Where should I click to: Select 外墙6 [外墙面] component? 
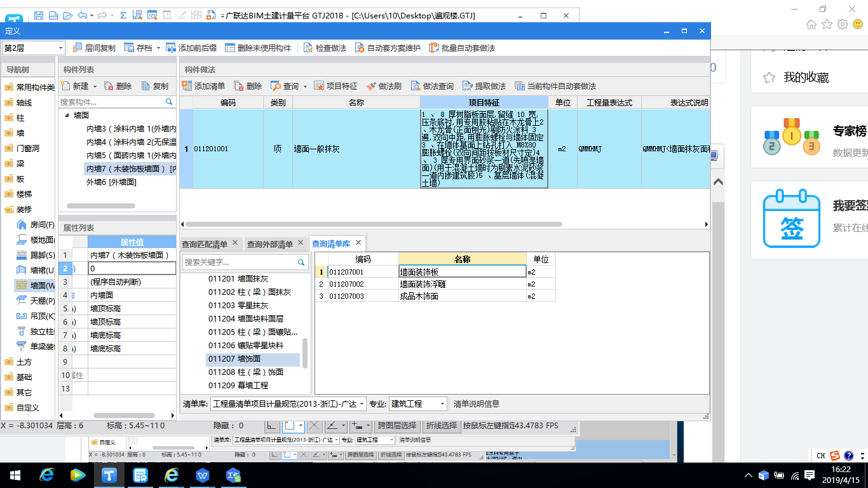click(111, 182)
